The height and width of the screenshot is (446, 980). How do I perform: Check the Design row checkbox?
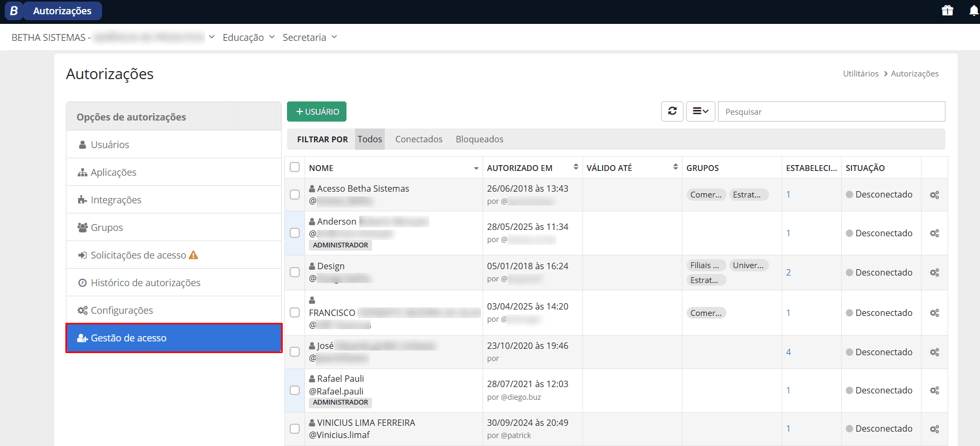(294, 272)
